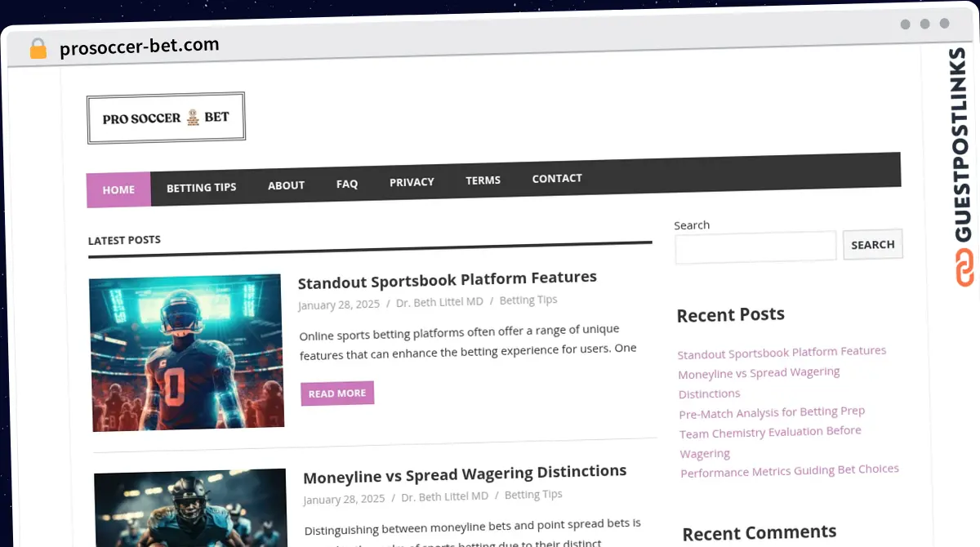Viewport: 980px width, 547px height.
Task: Open Standout Sportsbook Platform Features post title
Action: [x=448, y=279]
